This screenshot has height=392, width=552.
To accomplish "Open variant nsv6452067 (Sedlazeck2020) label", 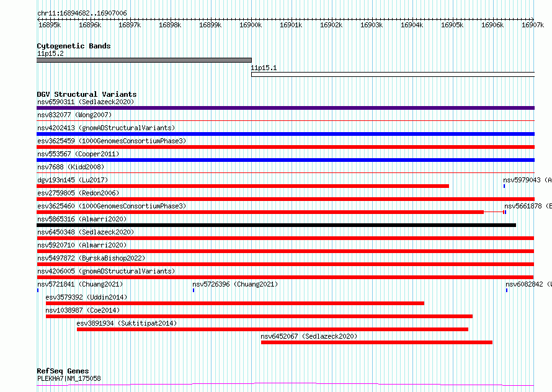I will [x=309, y=336].
